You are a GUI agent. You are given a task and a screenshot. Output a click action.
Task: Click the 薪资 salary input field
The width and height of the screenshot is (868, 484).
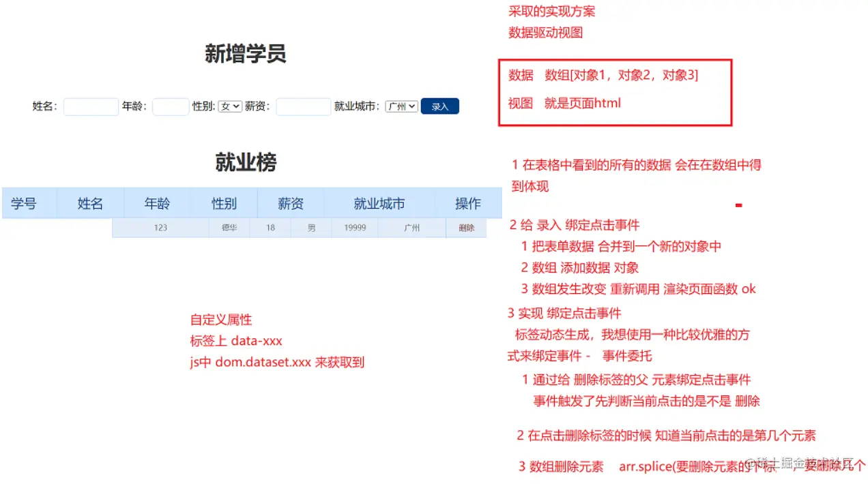pyautogui.click(x=304, y=106)
